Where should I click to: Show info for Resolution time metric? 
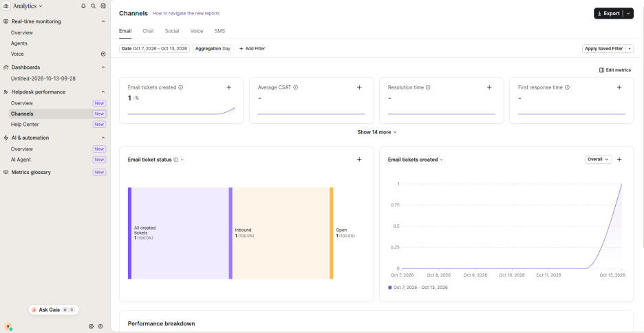coord(428,87)
